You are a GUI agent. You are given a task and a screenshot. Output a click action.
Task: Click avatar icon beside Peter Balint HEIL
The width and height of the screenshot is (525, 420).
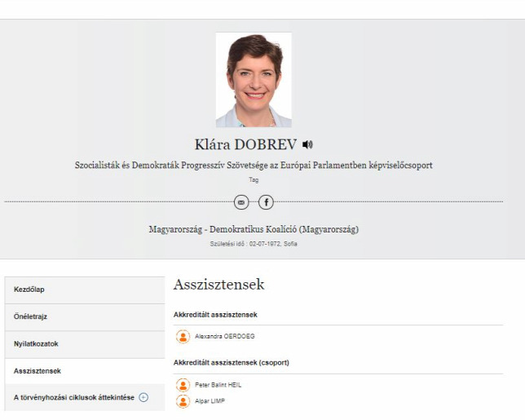click(183, 385)
